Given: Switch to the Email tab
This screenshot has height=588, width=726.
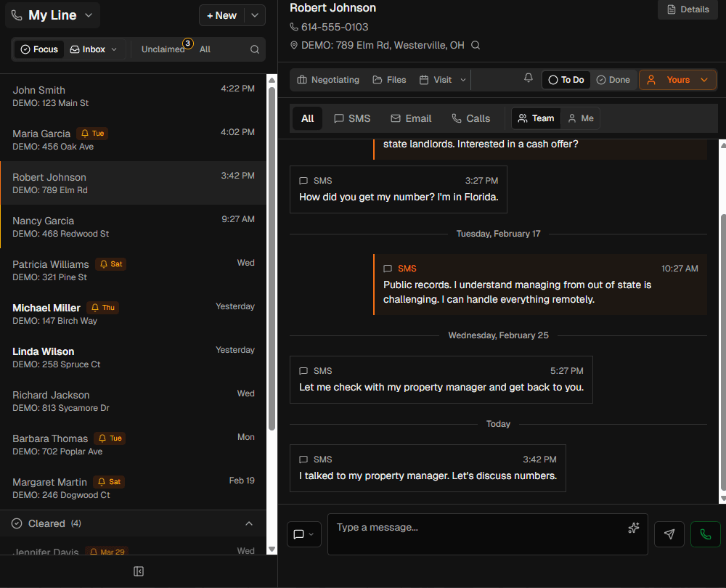Looking at the screenshot, I should [x=411, y=118].
